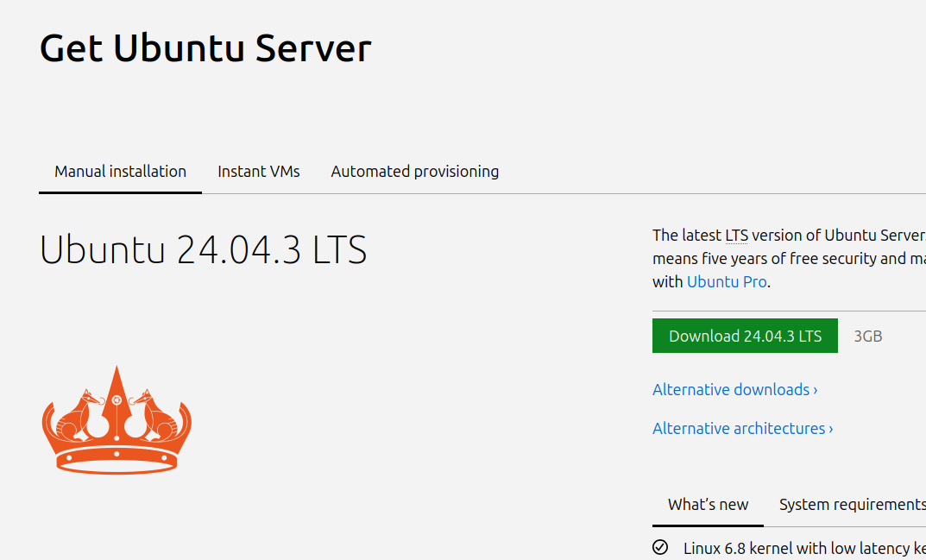This screenshot has height=560, width=926.
Task: Select the Automated provisioning tab
Action: (414, 172)
